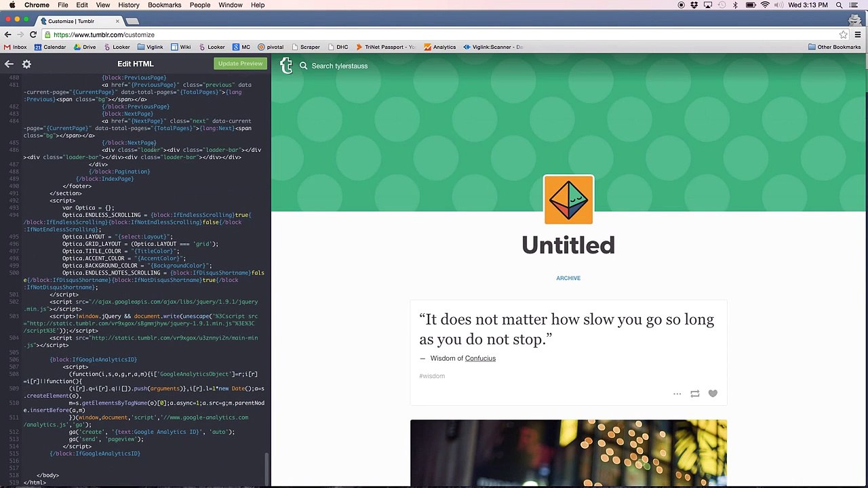Follow the Confucius link
The image size is (868, 488).
tap(480, 359)
